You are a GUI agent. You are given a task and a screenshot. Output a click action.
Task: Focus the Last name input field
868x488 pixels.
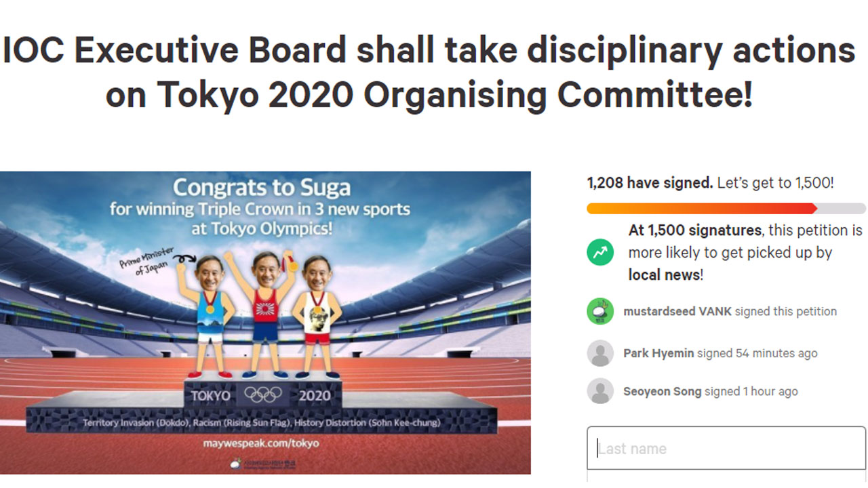click(x=726, y=448)
